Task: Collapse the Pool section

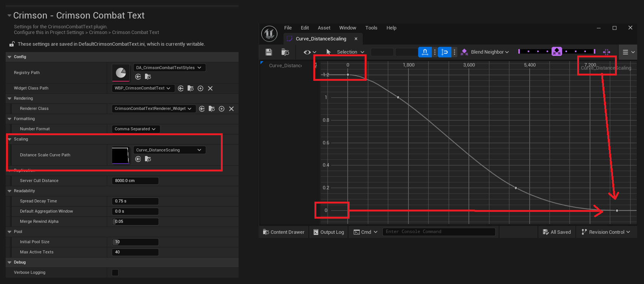Action: click(x=9, y=232)
